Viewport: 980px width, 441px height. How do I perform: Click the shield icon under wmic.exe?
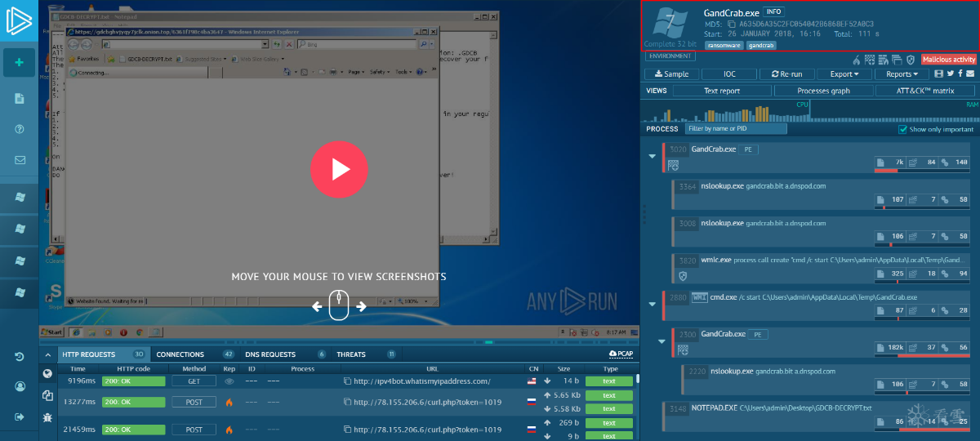tap(684, 276)
